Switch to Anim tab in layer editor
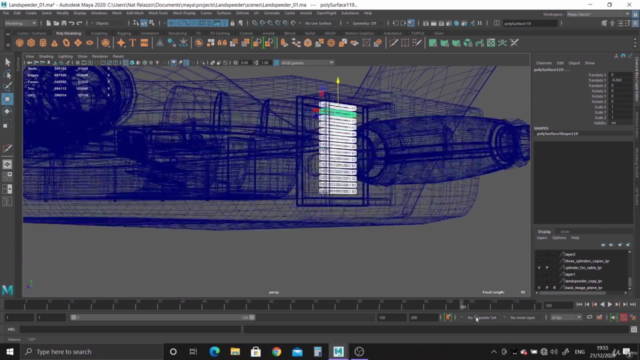The image size is (640, 360). click(564, 231)
